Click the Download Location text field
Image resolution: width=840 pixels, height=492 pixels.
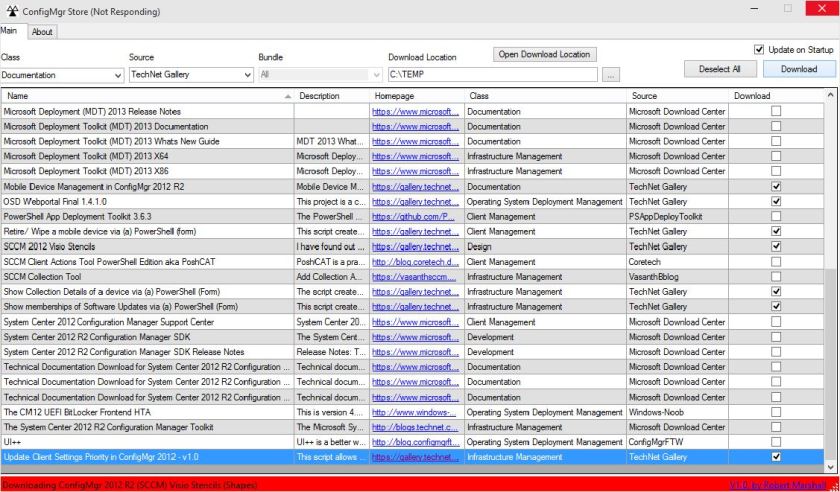coord(490,74)
